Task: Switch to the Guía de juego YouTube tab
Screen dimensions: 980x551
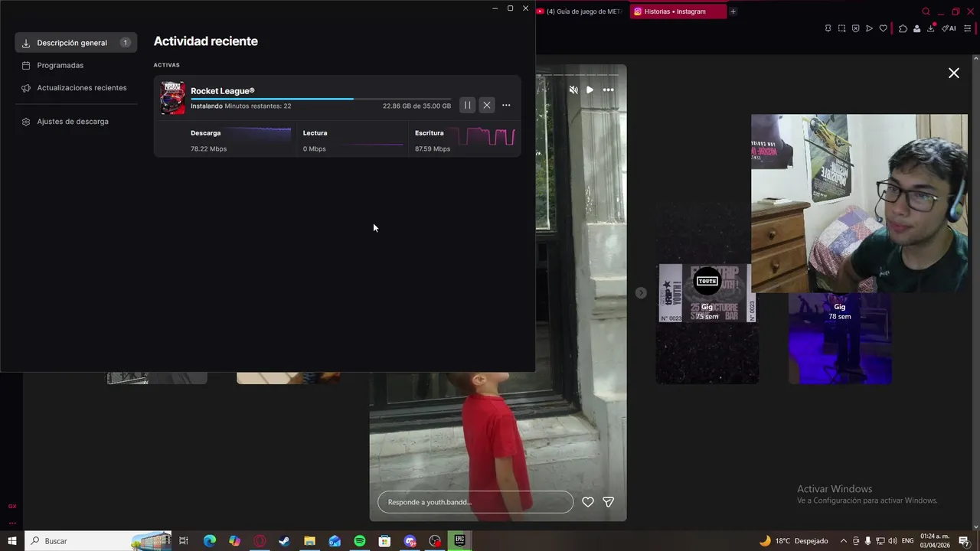Action: coord(580,11)
